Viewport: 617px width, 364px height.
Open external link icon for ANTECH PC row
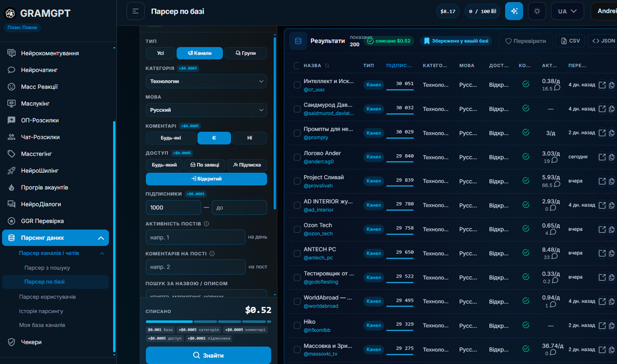click(602, 253)
